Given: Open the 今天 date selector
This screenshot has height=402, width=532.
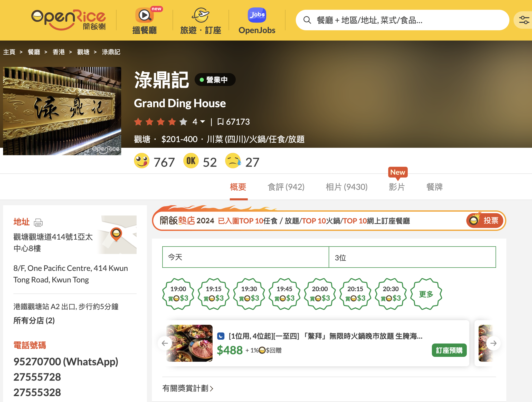Looking at the screenshot, I should tap(246, 257).
